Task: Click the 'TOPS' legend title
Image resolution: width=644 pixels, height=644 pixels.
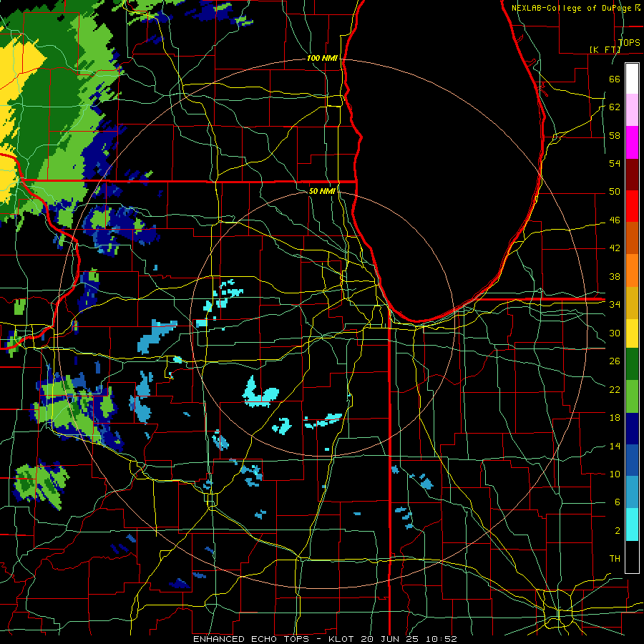Action: click(x=629, y=42)
